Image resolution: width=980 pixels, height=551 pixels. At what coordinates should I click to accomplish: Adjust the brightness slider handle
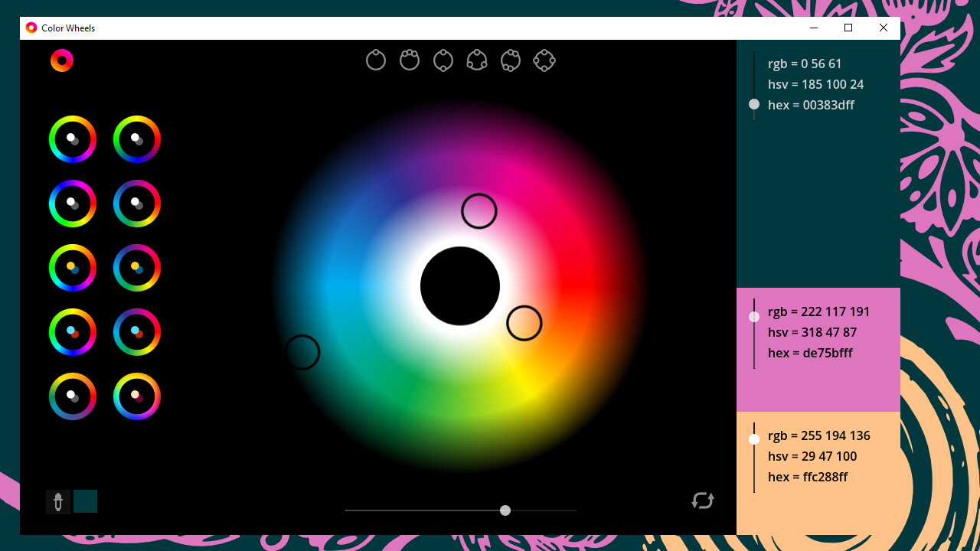coord(505,510)
